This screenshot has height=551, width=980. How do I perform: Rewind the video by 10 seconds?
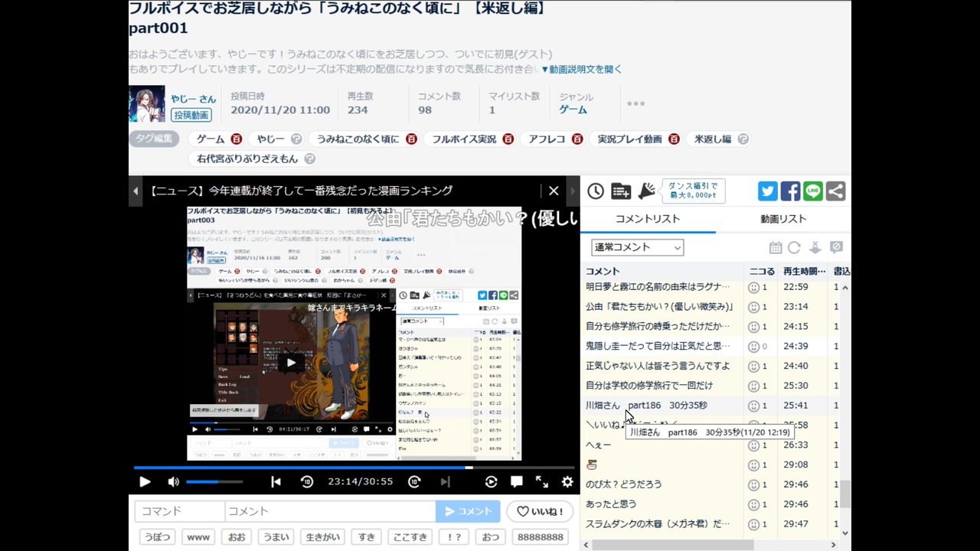coord(307,481)
